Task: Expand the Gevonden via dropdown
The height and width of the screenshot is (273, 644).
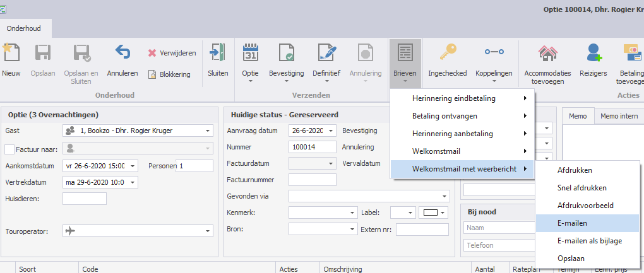Action: (444, 196)
